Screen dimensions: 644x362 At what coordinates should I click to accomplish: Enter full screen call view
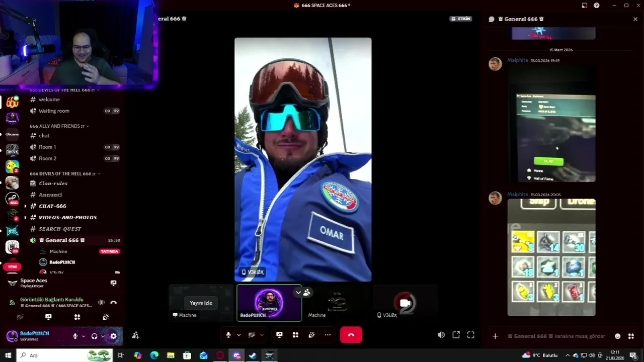[x=471, y=335]
